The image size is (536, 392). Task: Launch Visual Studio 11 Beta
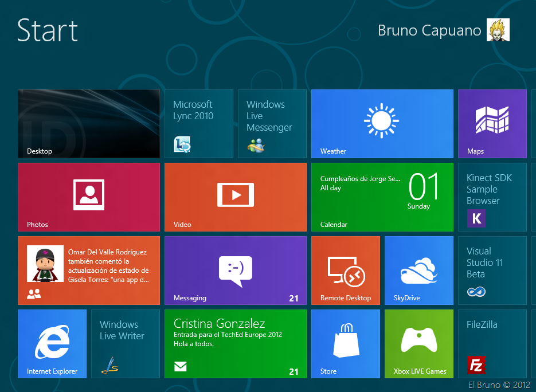coord(492,270)
